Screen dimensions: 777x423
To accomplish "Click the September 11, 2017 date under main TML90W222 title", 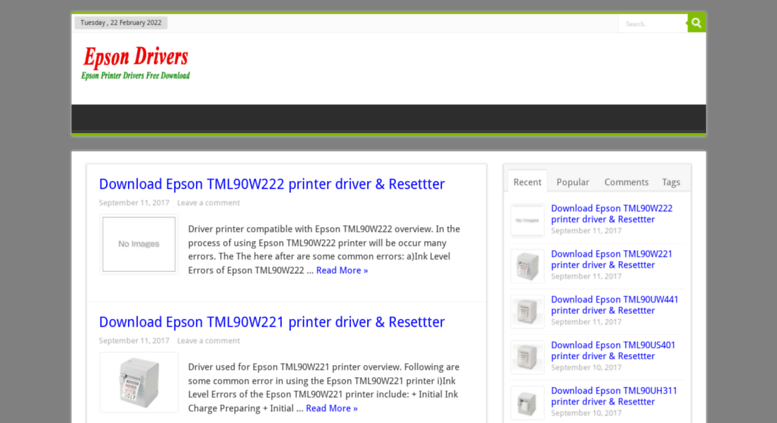I will 134,203.
